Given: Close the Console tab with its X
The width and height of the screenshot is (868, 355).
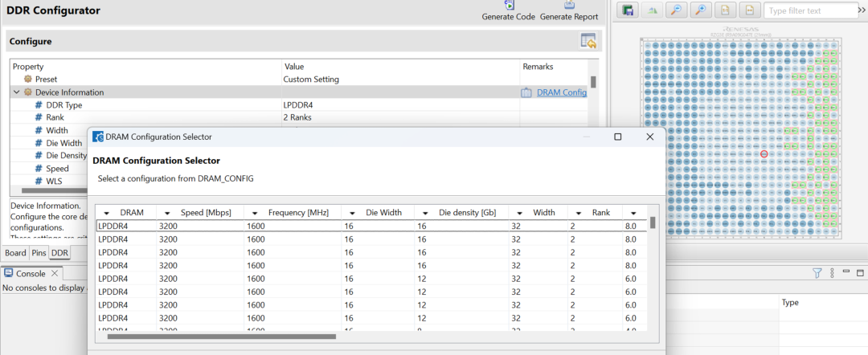Looking at the screenshot, I should tap(55, 273).
